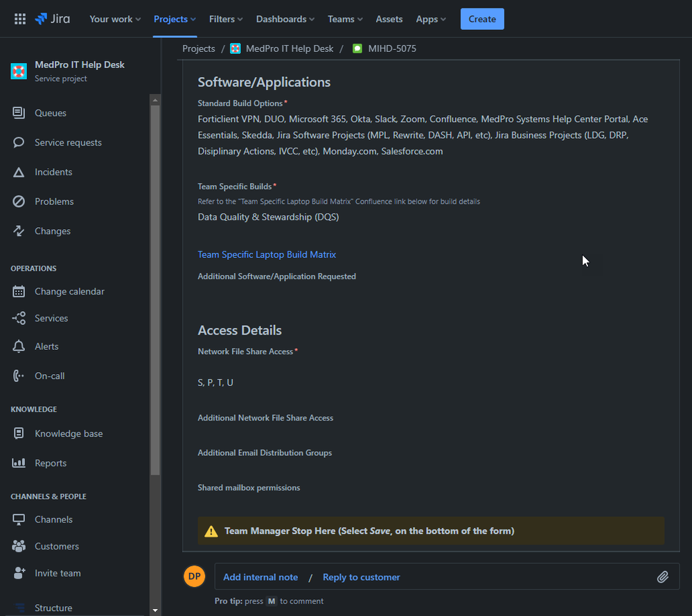This screenshot has height=616, width=692.
Task: Click the sidebar vertical scrollbar thumb
Action: click(155, 290)
